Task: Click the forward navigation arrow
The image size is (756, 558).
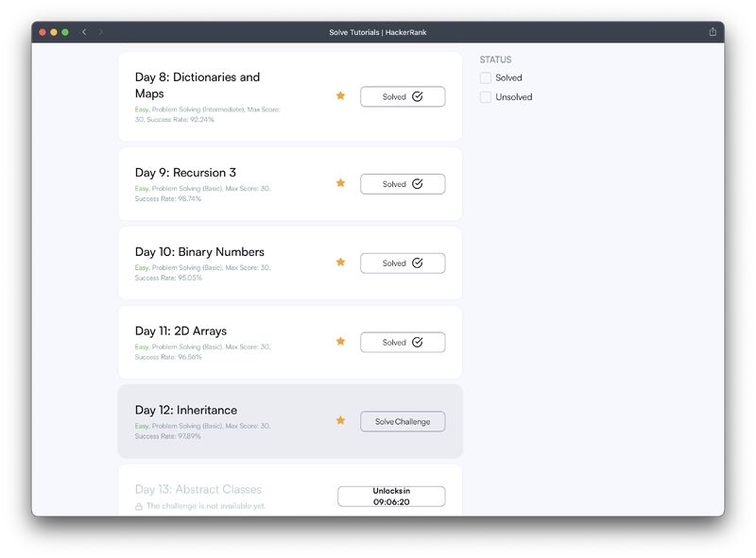Action: pos(101,32)
